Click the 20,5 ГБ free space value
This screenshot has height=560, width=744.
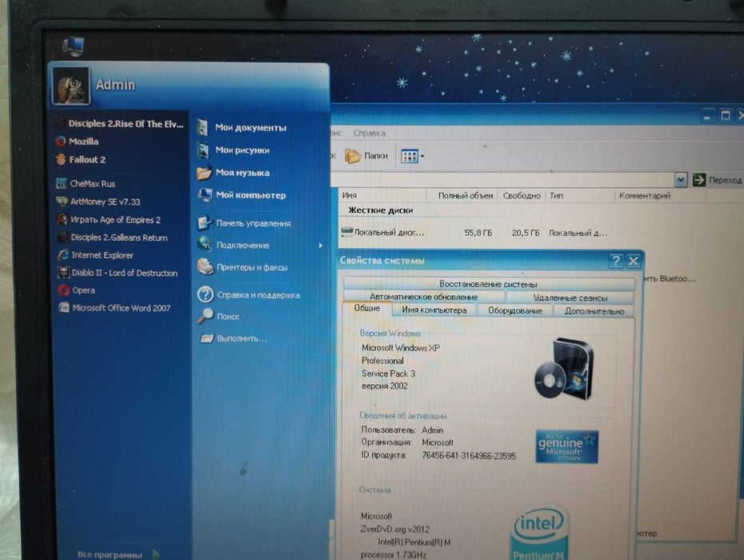pyautogui.click(x=526, y=233)
